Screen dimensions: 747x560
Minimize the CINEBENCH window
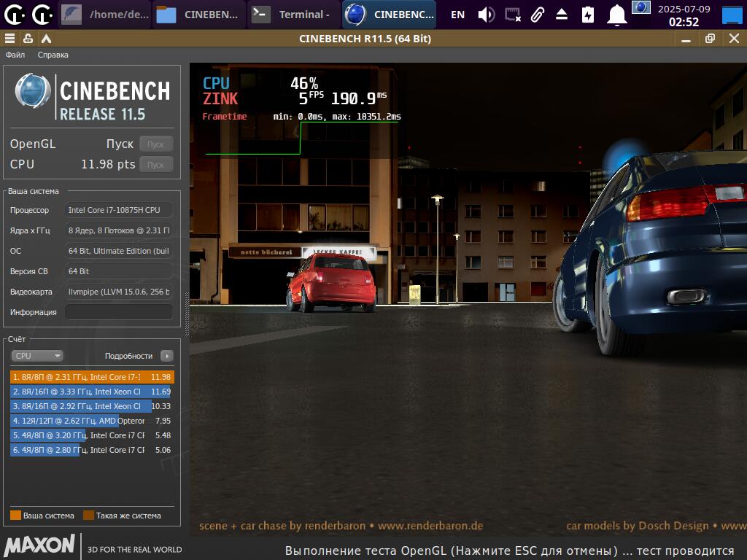tap(686, 39)
